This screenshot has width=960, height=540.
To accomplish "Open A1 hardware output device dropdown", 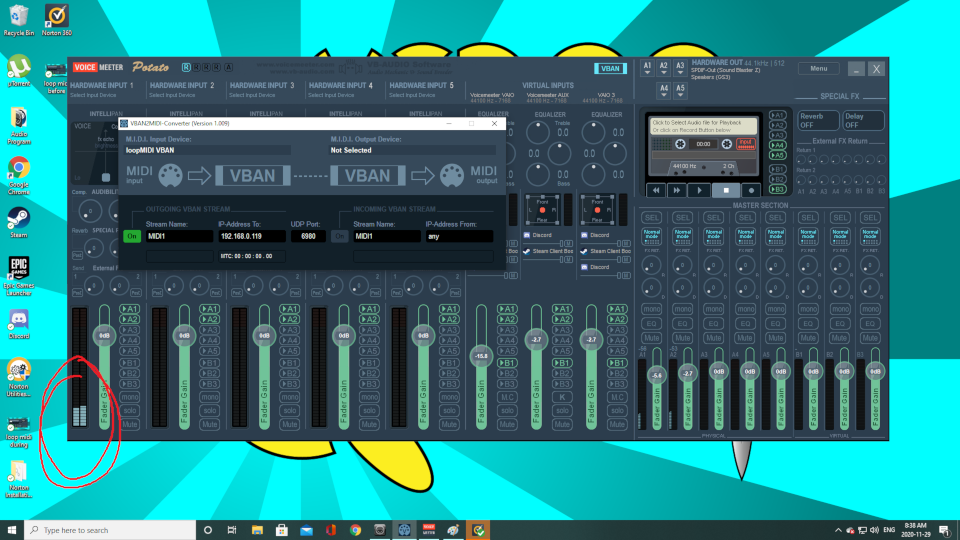I will pyautogui.click(x=647, y=68).
